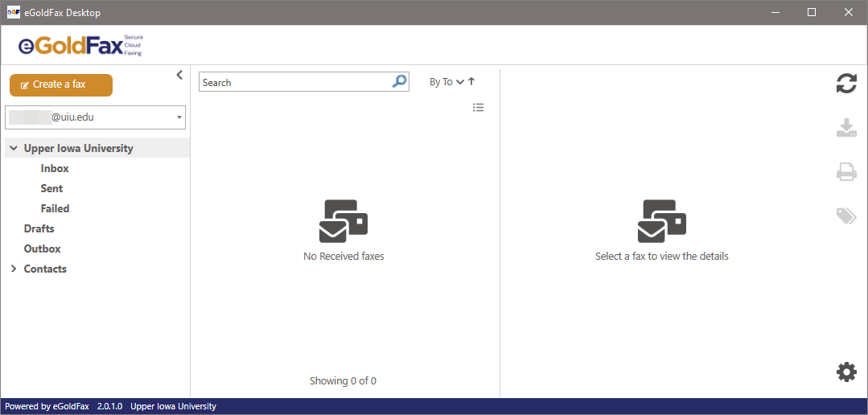868x415 pixels.
Task: Select the Failed folder
Action: (x=55, y=208)
